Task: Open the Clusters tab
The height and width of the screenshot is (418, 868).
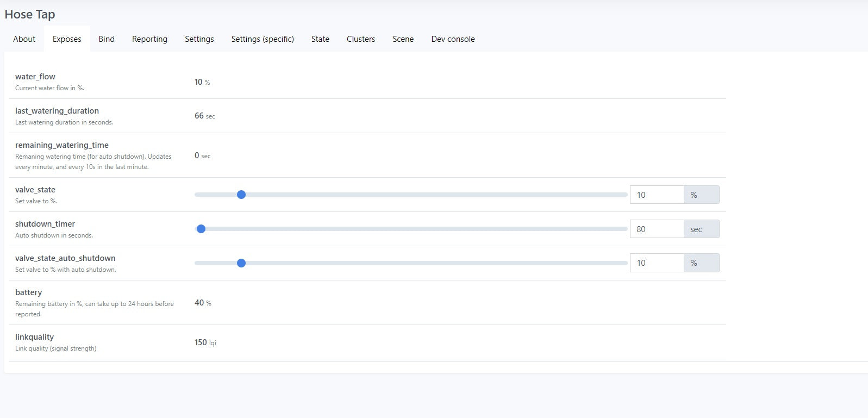Action: click(361, 39)
